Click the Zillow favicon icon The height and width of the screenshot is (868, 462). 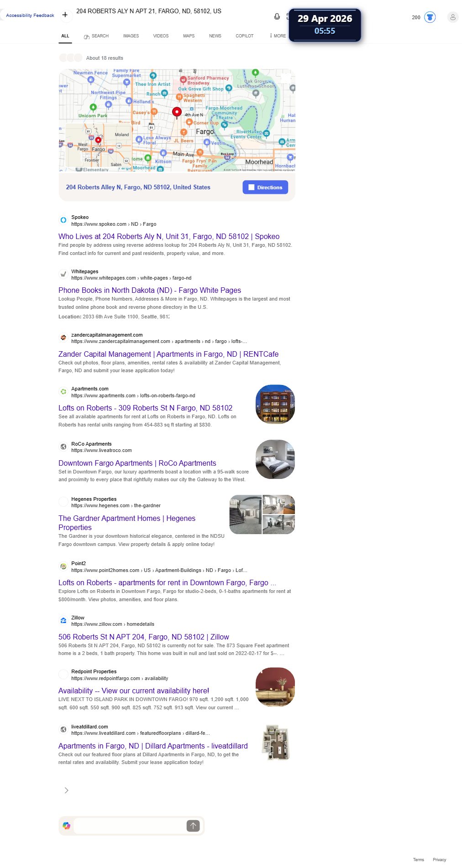pyautogui.click(x=63, y=621)
